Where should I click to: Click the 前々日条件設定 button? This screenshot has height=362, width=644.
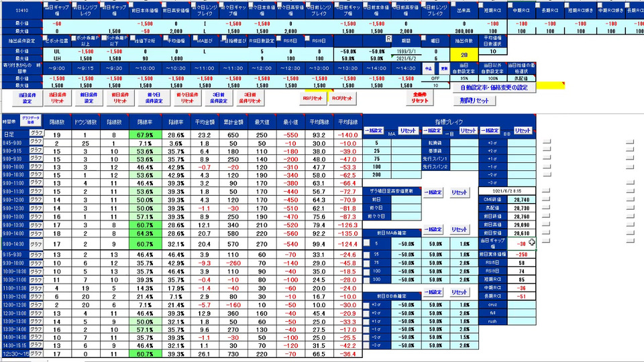point(154,98)
